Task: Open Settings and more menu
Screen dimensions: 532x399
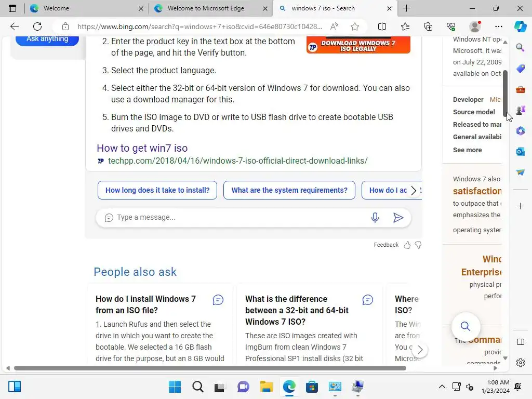Action: (498, 26)
